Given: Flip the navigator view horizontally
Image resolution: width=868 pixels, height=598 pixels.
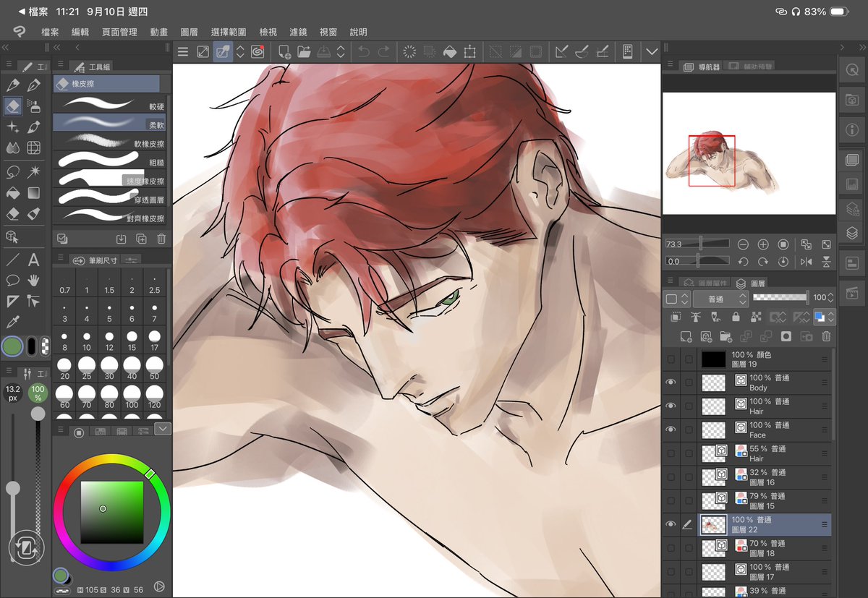Looking at the screenshot, I should coord(807,261).
